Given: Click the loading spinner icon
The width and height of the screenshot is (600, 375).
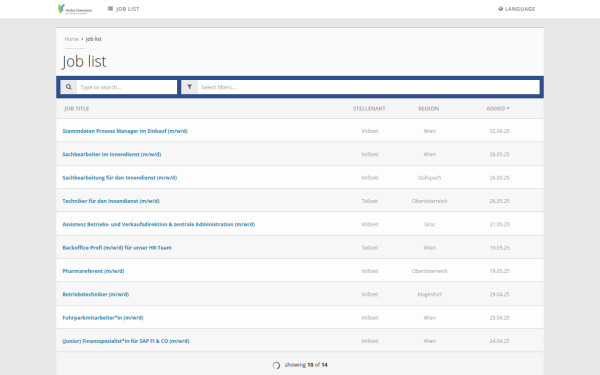Looking at the screenshot, I should (276, 365).
